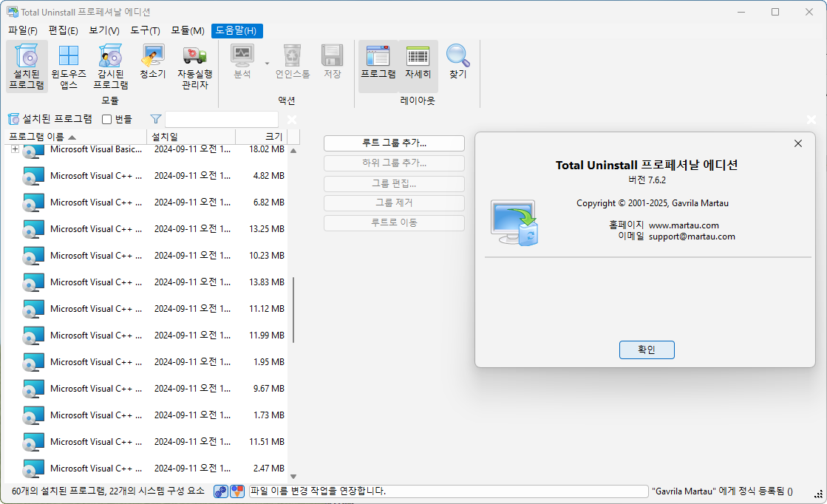Sort by 크기 column header
The image size is (827, 504).
(x=262, y=137)
